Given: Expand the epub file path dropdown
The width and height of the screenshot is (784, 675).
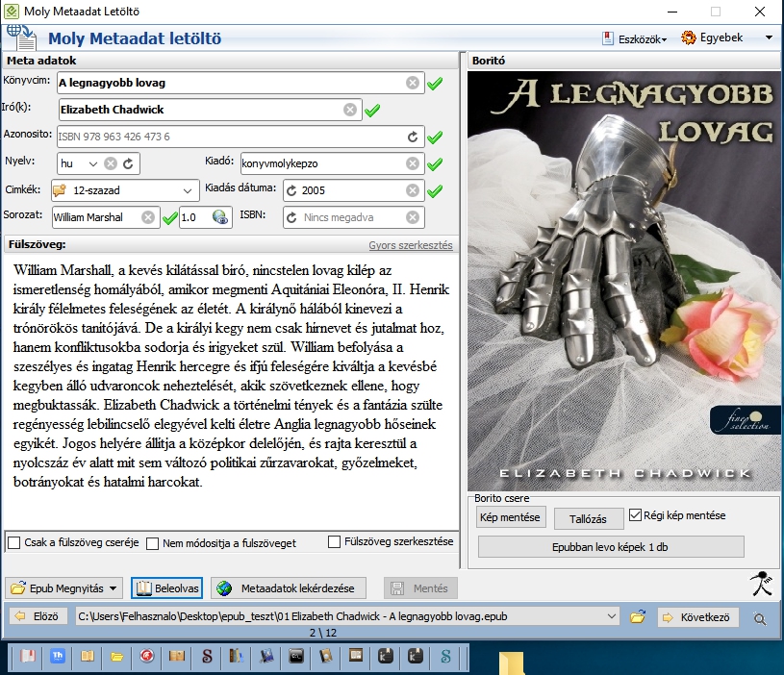Looking at the screenshot, I should tap(612, 616).
